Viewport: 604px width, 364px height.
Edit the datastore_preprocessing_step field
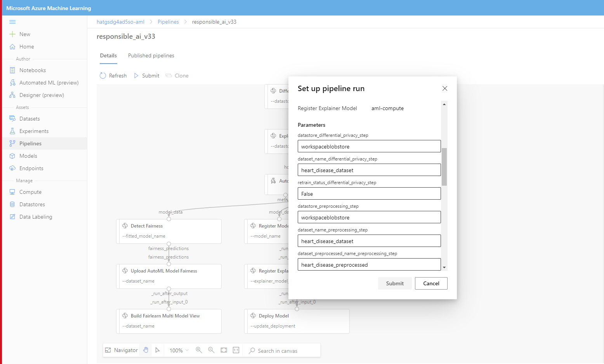click(x=369, y=217)
